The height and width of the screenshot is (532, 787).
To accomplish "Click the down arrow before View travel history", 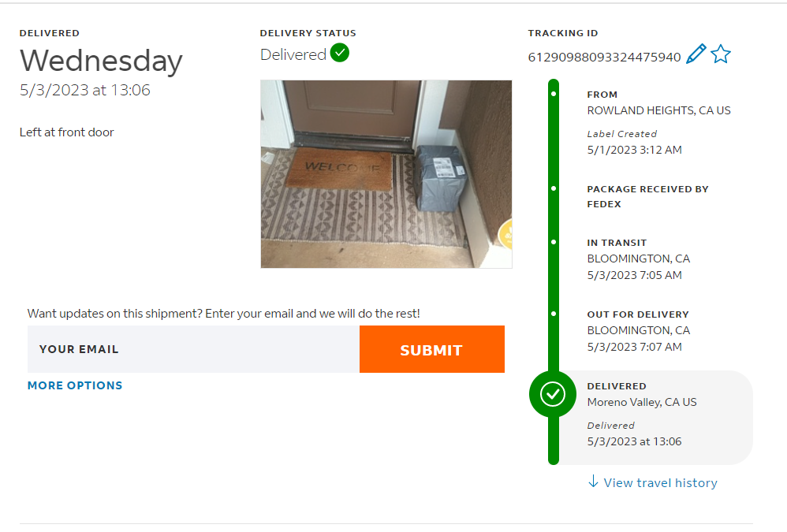I will [x=593, y=482].
